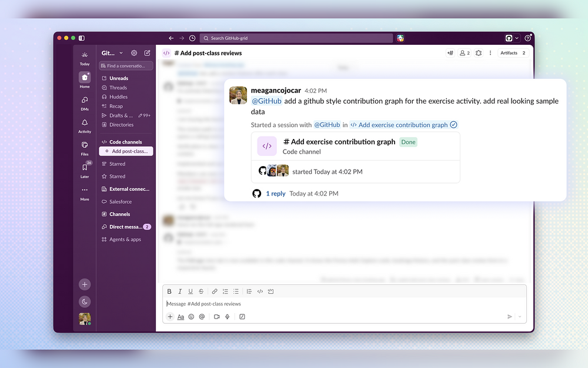The image size is (588, 368).
Task: Select the Add post-class... channel
Action: [126, 151]
